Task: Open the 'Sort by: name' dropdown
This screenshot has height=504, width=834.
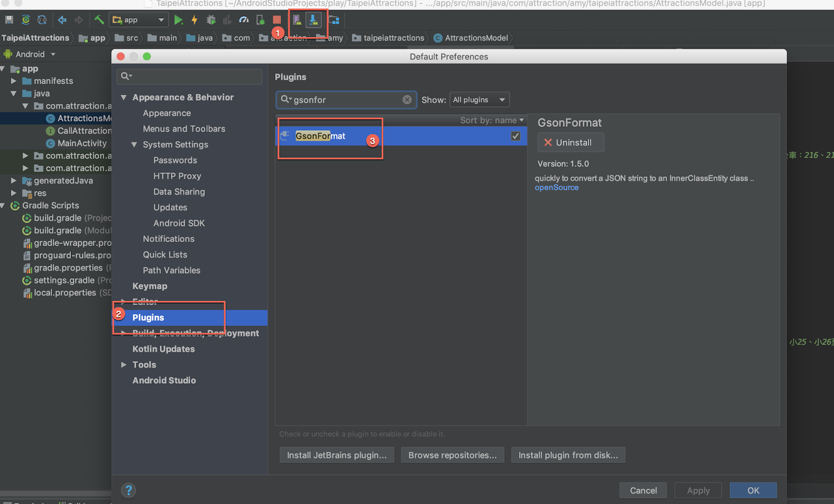Action: click(492, 120)
